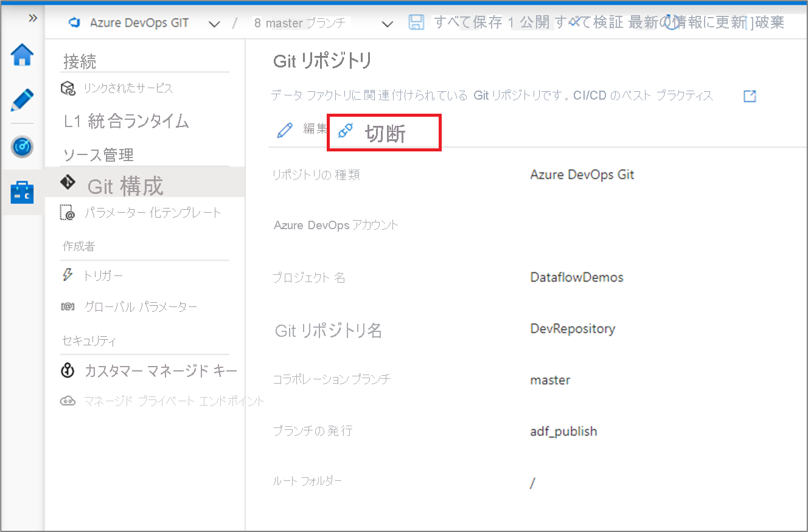Screen dimensions: 808x532
Task: Click the Git リポジトリ名 label
Action: (329, 331)
